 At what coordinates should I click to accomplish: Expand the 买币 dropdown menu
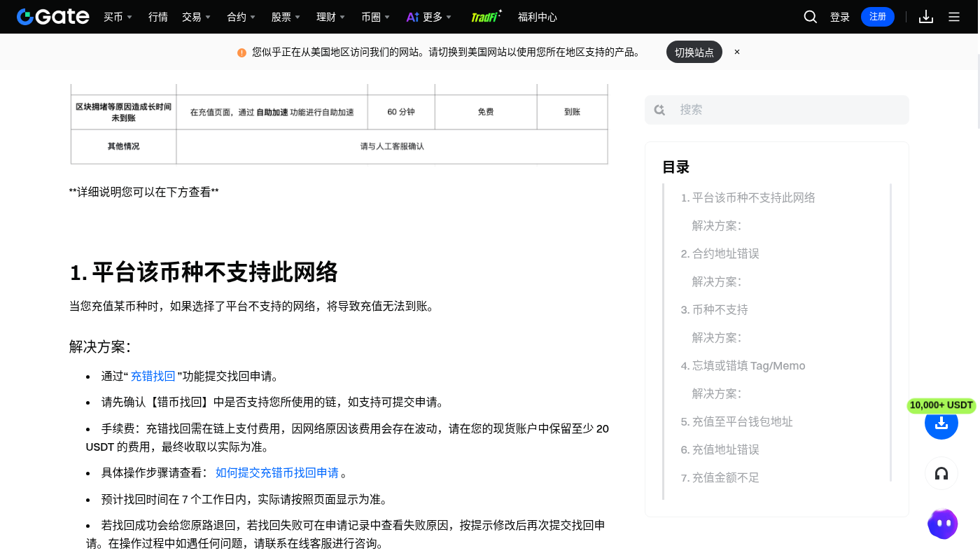(x=118, y=17)
